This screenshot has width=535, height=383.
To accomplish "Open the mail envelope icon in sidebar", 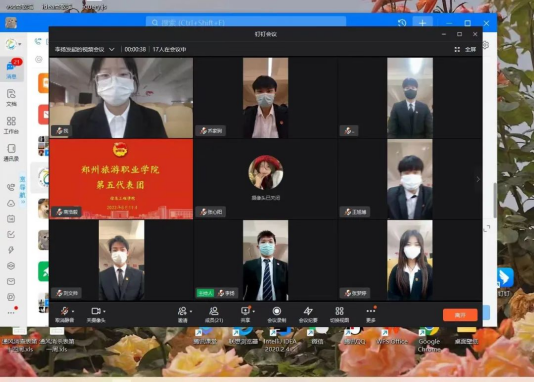I will (11, 281).
